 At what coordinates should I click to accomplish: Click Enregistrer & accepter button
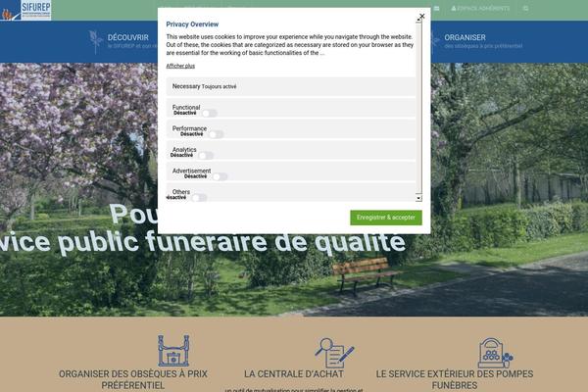[x=386, y=218]
